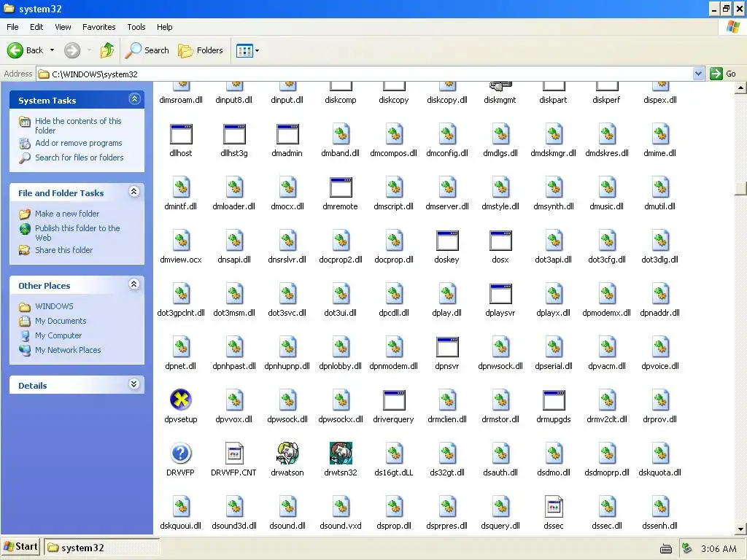Screen dimensions: 747x560
Task: Open WINDOWS in Other Places
Action: tap(54, 306)
